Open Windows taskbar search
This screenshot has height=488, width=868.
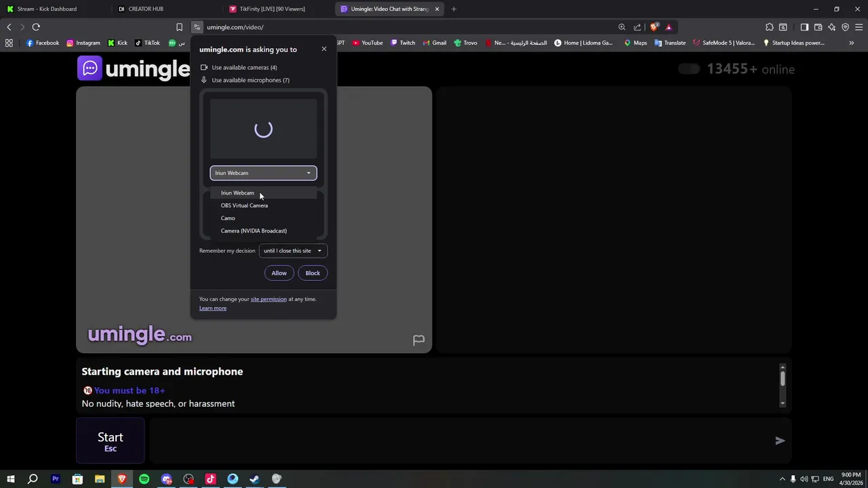click(x=33, y=479)
